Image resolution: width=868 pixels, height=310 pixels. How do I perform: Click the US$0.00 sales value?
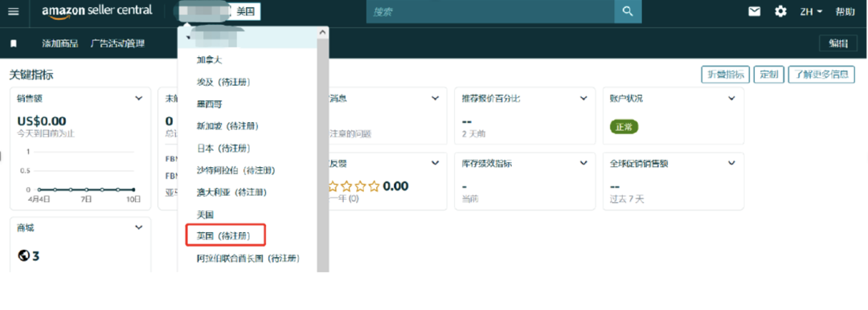[42, 120]
